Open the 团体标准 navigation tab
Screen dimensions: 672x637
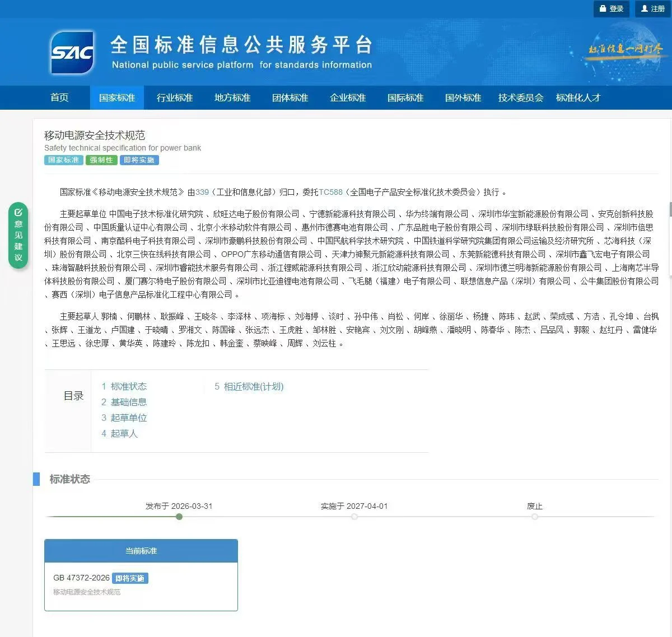pos(290,98)
